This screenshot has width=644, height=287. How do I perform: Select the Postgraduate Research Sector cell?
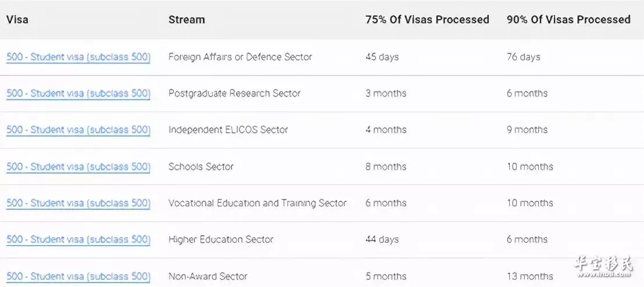[234, 94]
